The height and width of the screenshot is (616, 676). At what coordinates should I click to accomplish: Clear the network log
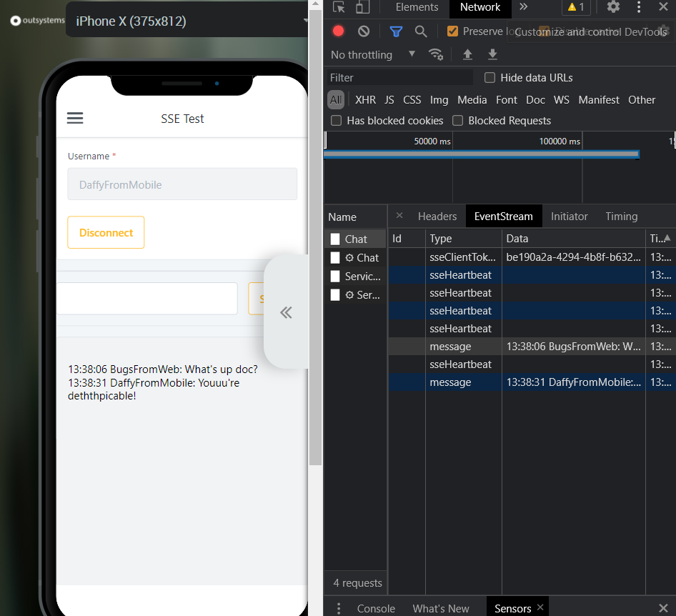[x=364, y=31]
